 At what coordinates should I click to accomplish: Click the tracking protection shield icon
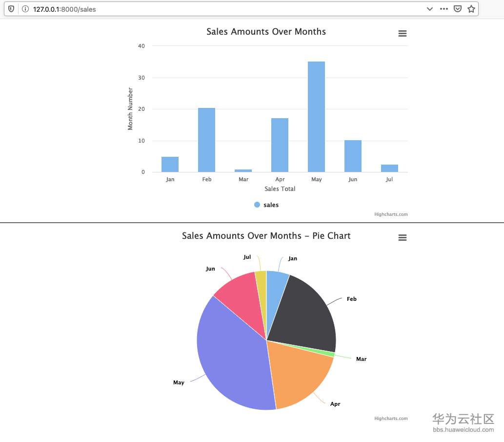click(11, 9)
